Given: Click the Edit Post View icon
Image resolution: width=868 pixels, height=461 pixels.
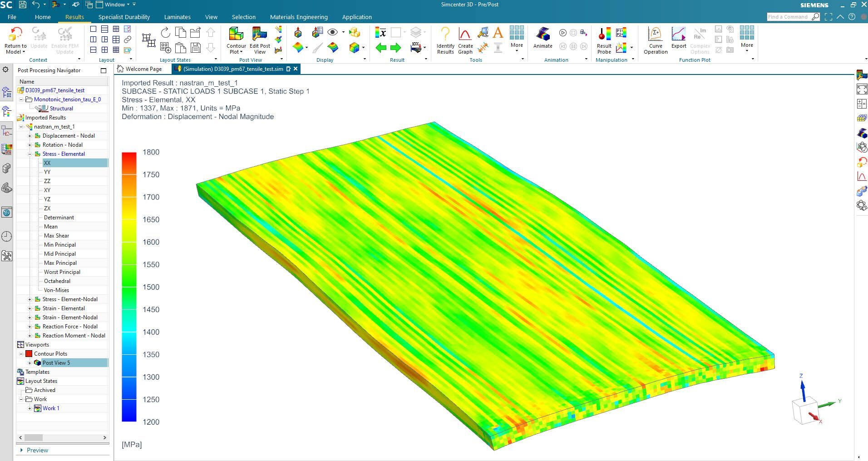Looking at the screenshot, I should click(260, 35).
